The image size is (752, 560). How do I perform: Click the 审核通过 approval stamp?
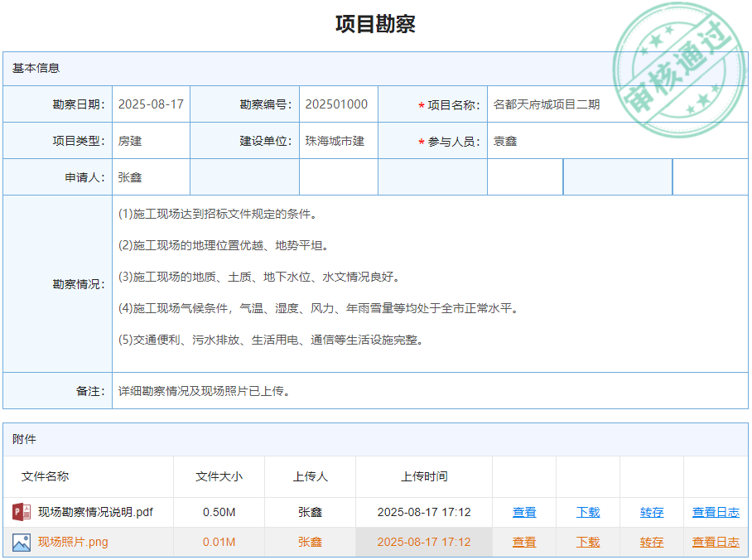coord(678,69)
